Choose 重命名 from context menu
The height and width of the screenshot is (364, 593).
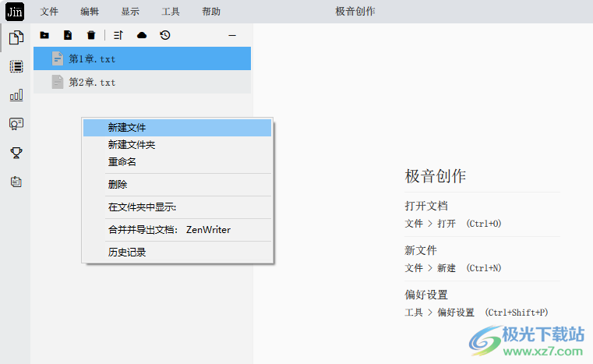(x=178, y=162)
